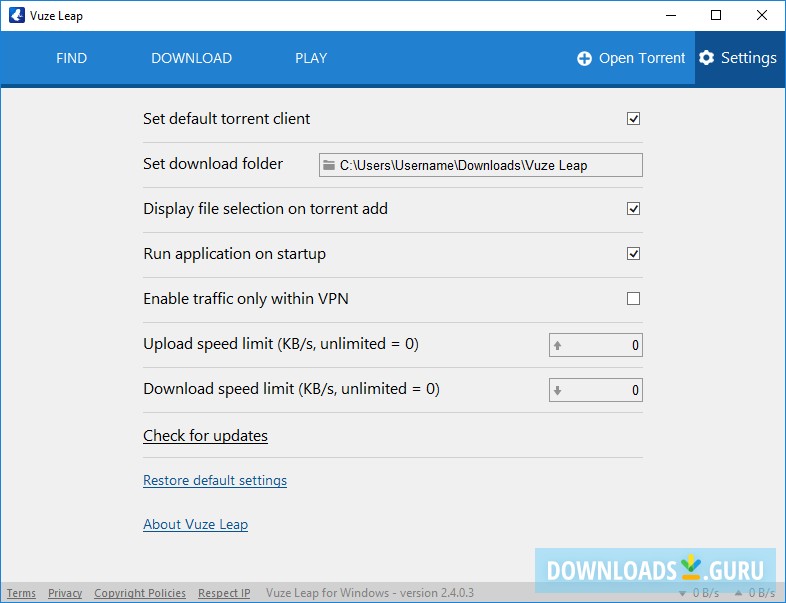Close the Vuze Leap window
The image size is (786, 603).
coord(762,16)
